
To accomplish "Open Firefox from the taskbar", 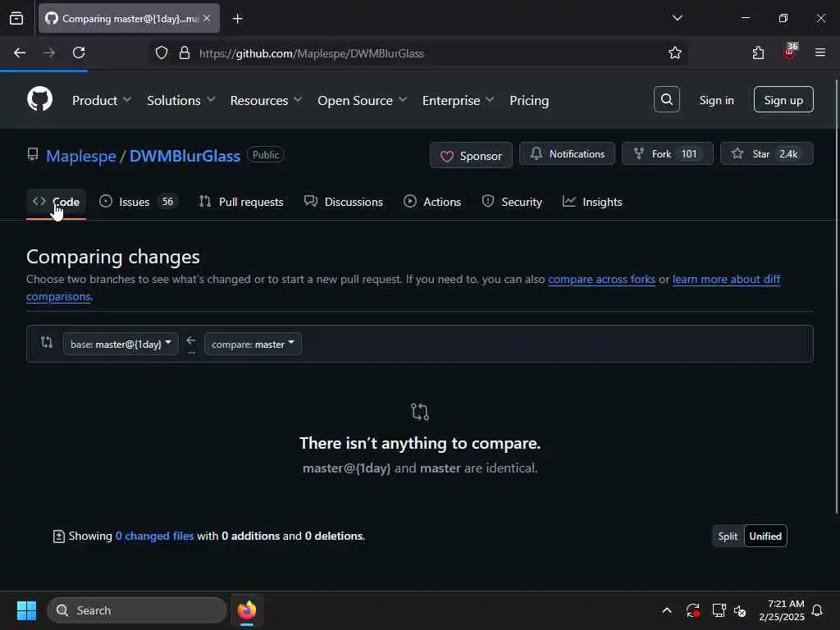I will click(x=247, y=610).
